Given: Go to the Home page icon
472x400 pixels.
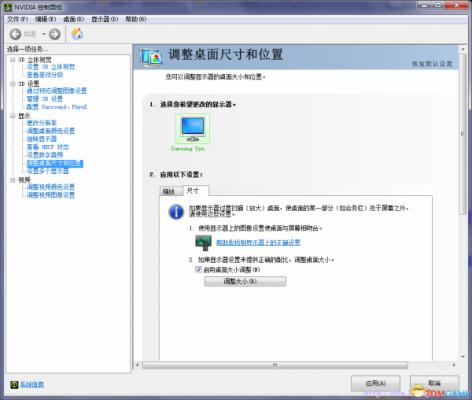Looking at the screenshot, I should pos(77,34).
